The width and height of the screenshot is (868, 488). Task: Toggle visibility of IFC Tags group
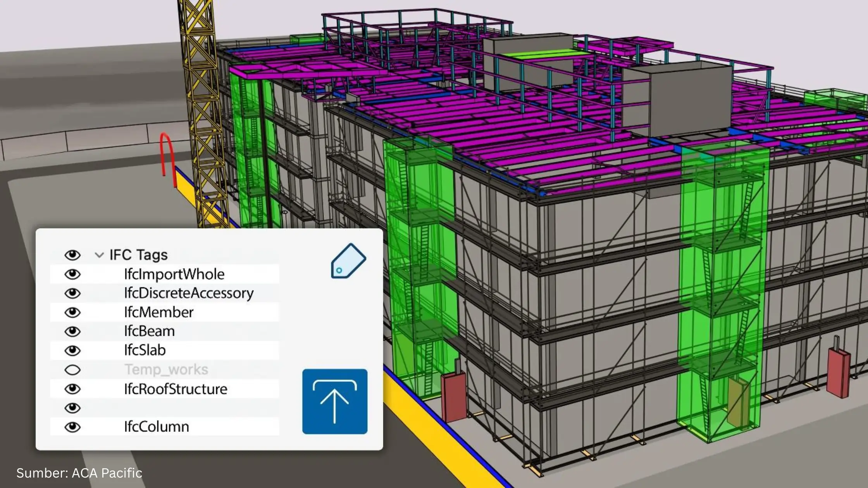pyautogui.click(x=72, y=255)
